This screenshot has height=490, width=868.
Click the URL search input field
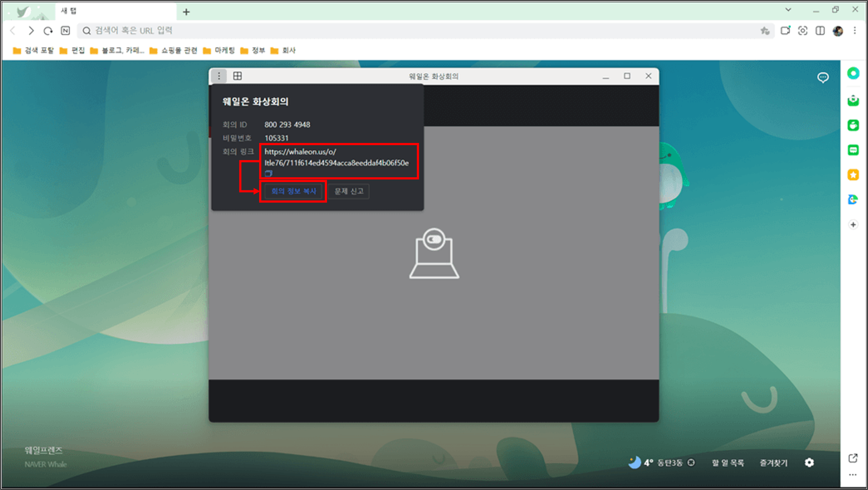coord(404,31)
